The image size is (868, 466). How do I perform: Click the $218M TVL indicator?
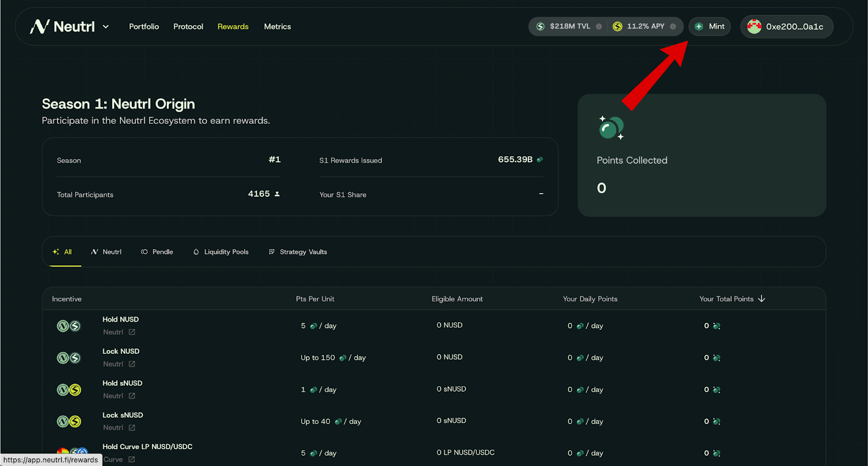(x=570, y=26)
